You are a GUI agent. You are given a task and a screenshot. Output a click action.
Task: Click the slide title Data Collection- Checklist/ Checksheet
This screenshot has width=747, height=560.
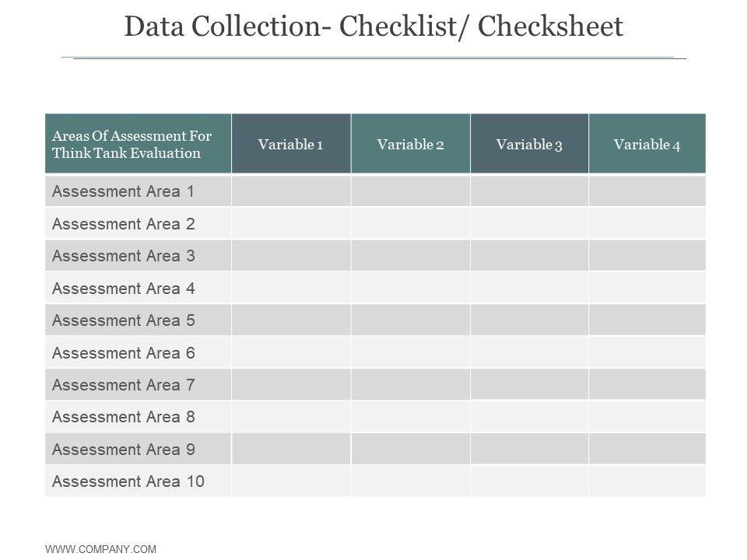click(373, 27)
